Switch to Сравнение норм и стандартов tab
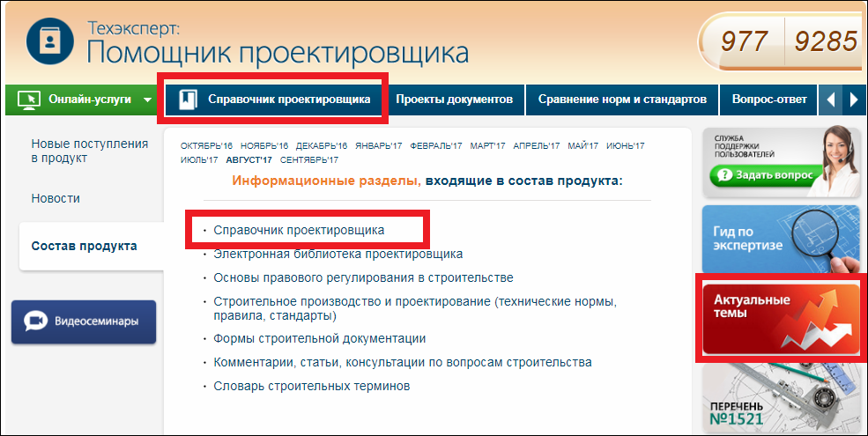 (622, 100)
